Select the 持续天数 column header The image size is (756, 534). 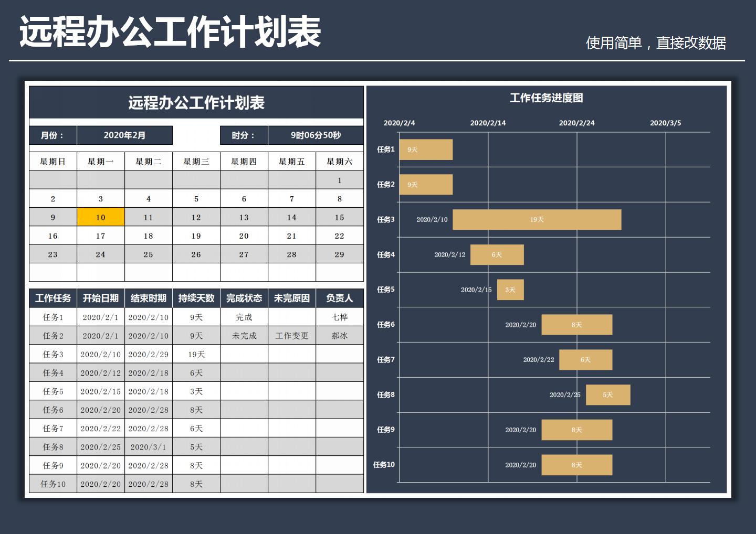[x=196, y=298]
